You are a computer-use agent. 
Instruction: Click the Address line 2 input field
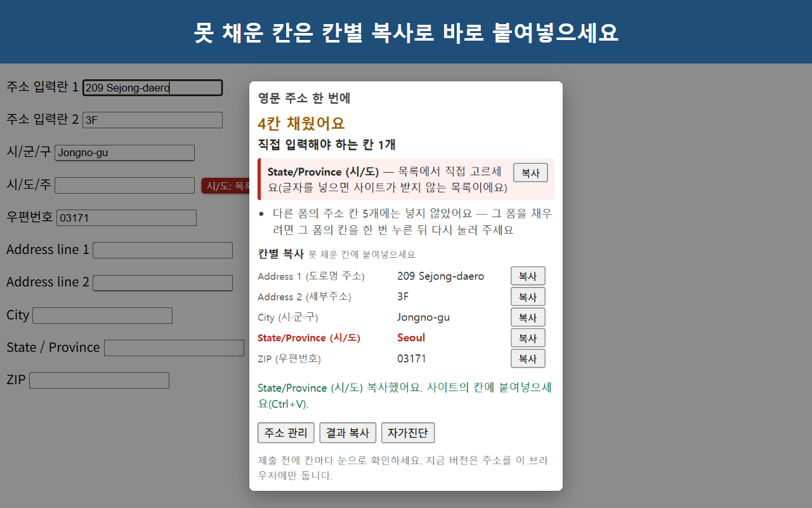[x=163, y=283]
